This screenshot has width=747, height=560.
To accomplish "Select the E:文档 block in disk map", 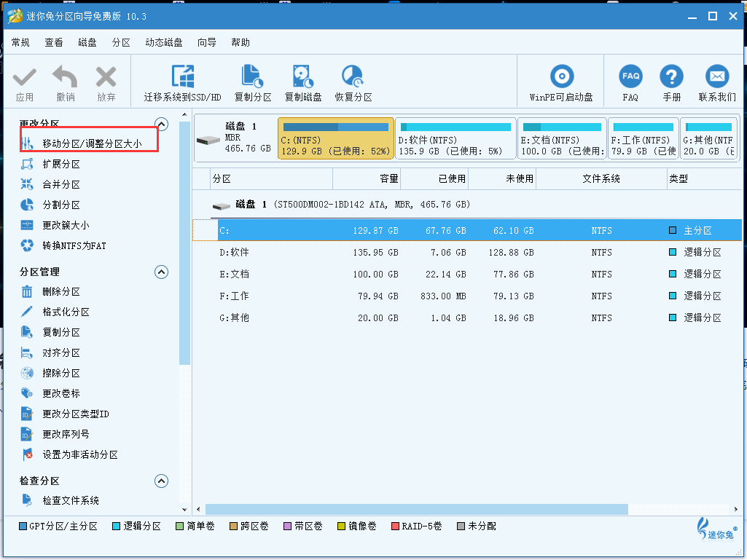I will 562,138.
